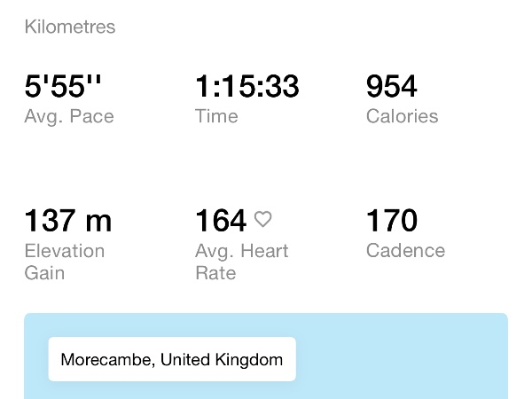The width and height of the screenshot is (532, 399).
Task: Tap the 164 heart rate number
Action: pos(221,220)
